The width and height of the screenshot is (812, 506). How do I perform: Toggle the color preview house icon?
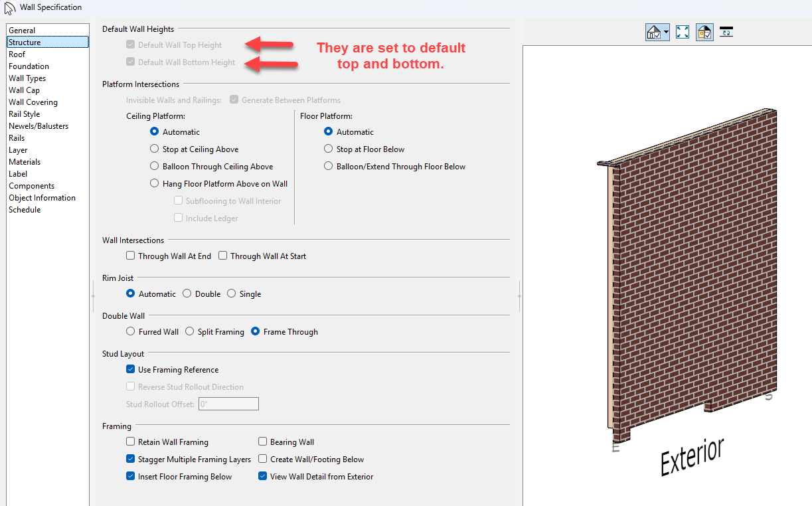click(x=704, y=32)
